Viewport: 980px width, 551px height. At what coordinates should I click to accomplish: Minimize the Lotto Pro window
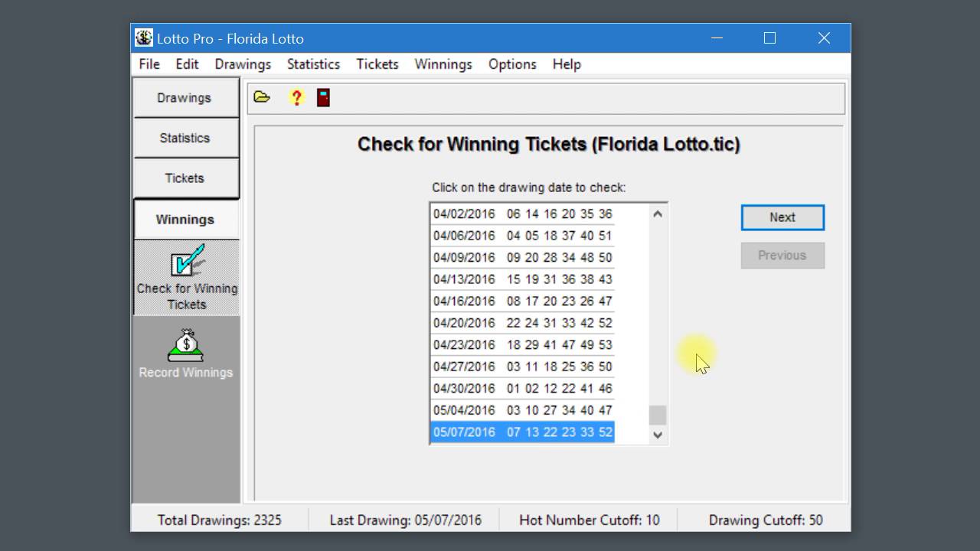[x=717, y=38]
